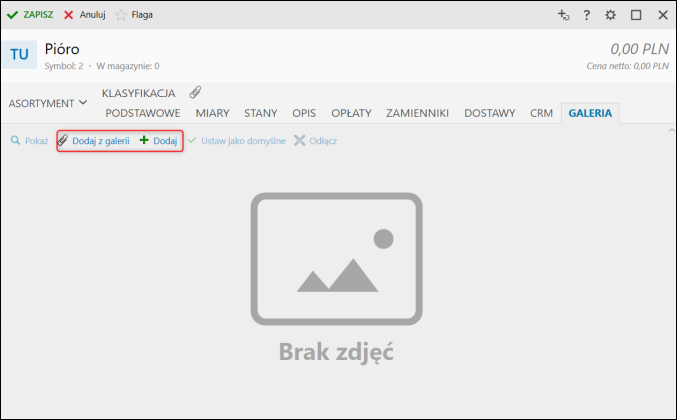This screenshot has width=677, height=420.
Task: Cancel editing with Anuluj
Action: pos(85,15)
